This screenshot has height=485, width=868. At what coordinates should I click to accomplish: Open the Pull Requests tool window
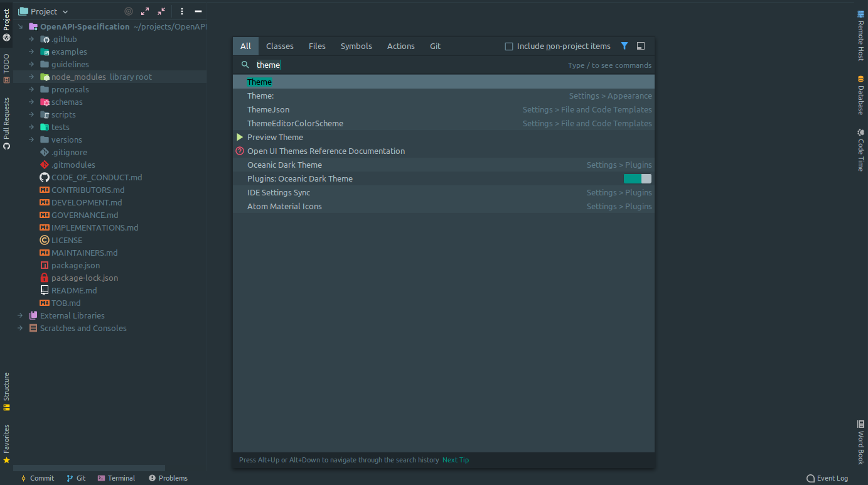pyautogui.click(x=6, y=123)
